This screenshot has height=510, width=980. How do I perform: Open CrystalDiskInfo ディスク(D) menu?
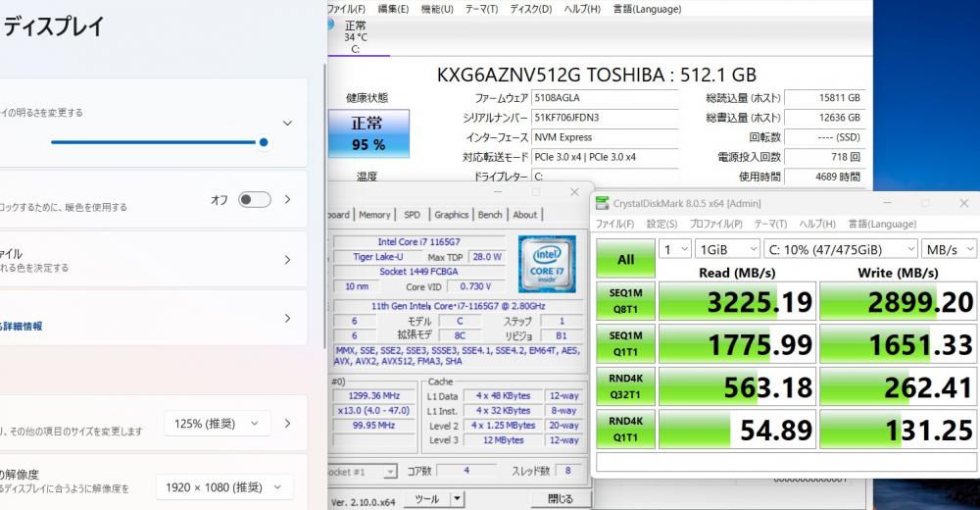point(530,9)
